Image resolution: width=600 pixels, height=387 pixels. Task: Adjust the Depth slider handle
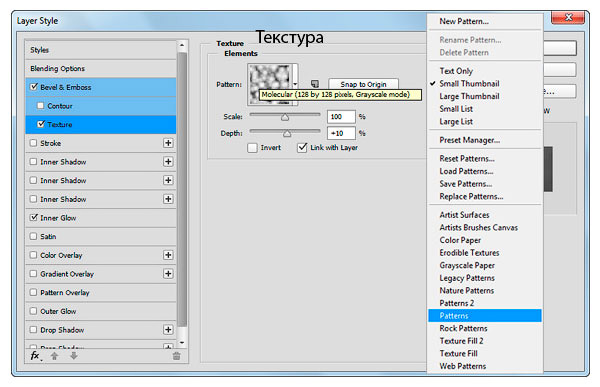(x=287, y=134)
